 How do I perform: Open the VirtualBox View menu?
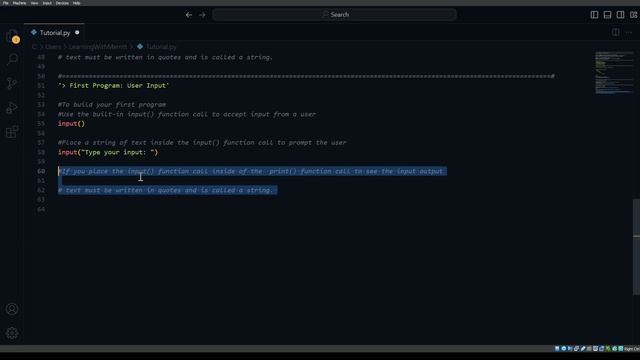[34, 3]
